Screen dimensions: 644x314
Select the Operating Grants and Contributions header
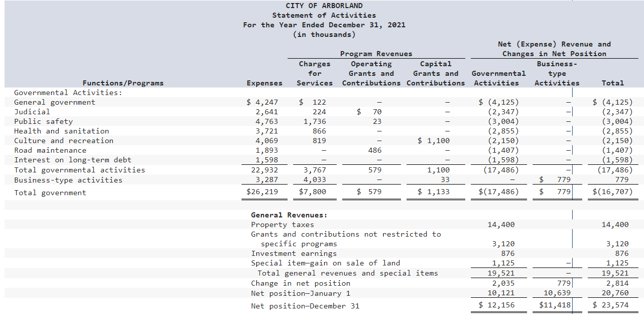click(x=371, y=73)
